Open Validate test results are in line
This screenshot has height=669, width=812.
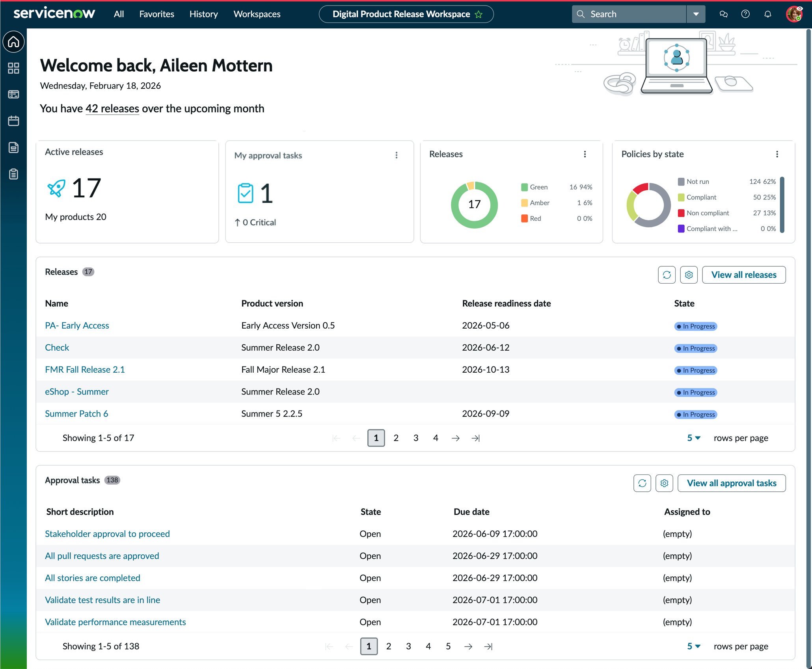click(102, 600)
